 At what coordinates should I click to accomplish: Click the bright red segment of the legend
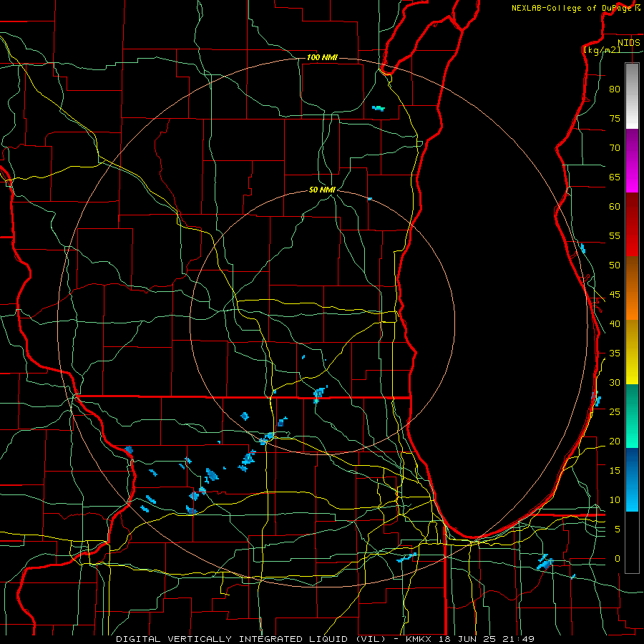tap(632, 224)
